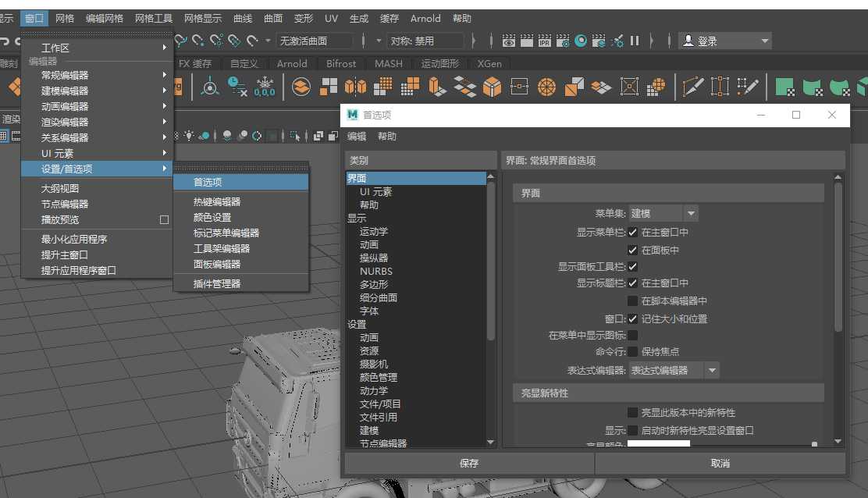Click Quad Draw pencil icon

coord(747,87)
